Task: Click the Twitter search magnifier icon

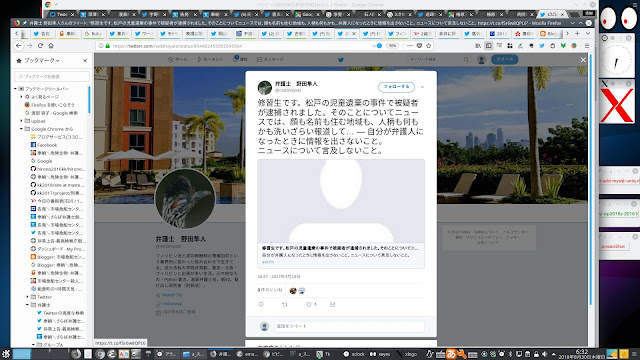Action: [x=466, y=60]
